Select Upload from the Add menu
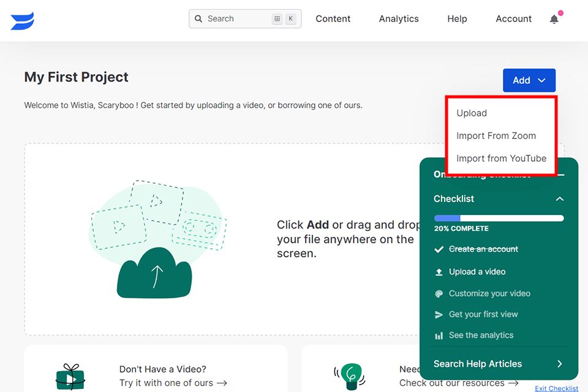Screen dimensions: 588x392 point(472,113)
